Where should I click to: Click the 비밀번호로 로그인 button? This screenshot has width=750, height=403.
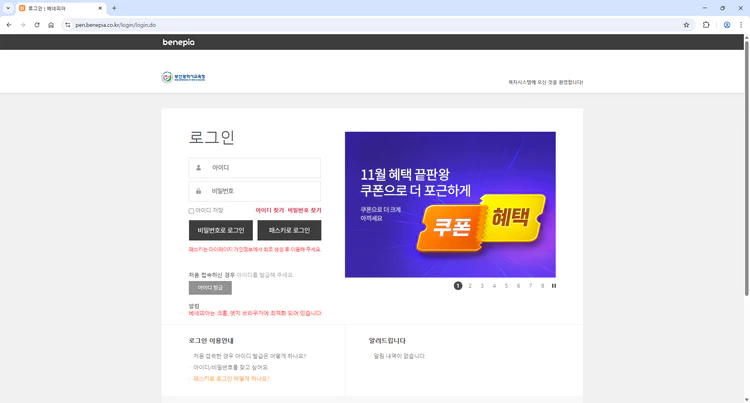(x=220, y=231)
